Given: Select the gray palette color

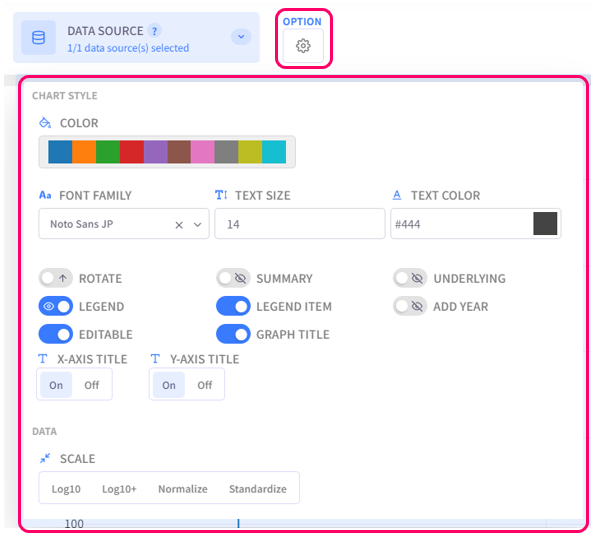Looking at the screenshot, I should pos(227,152).
